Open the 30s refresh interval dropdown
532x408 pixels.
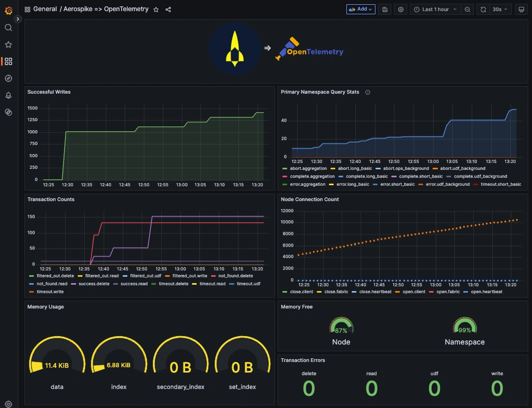tap(500, 9)
